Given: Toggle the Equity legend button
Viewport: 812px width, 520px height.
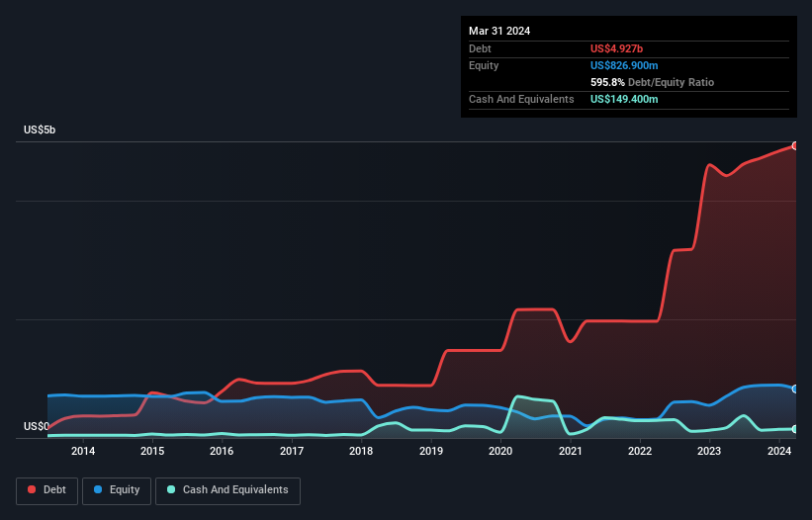Looking at the screenshot, I should coord(117,490).
